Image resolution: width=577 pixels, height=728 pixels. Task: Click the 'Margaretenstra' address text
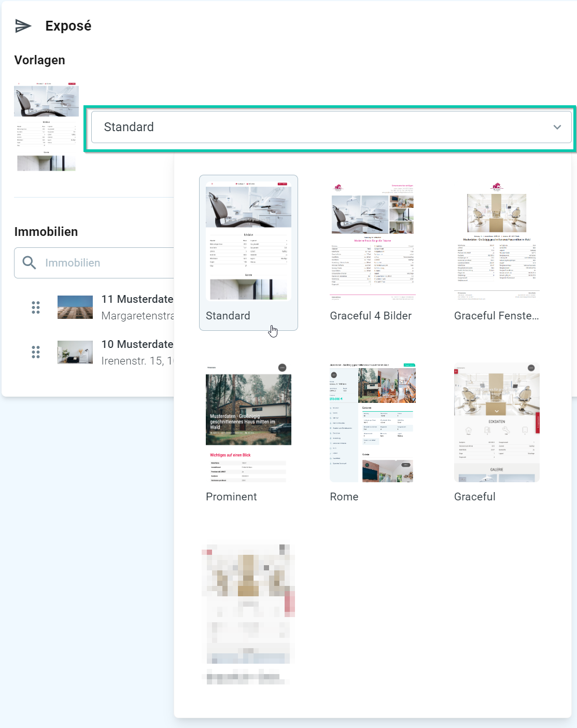[x=137, y=316]
